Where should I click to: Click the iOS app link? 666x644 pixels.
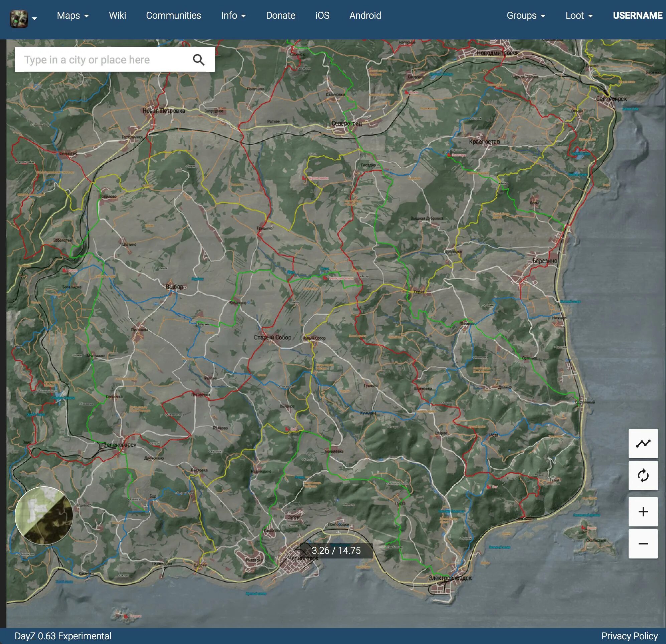323,15
